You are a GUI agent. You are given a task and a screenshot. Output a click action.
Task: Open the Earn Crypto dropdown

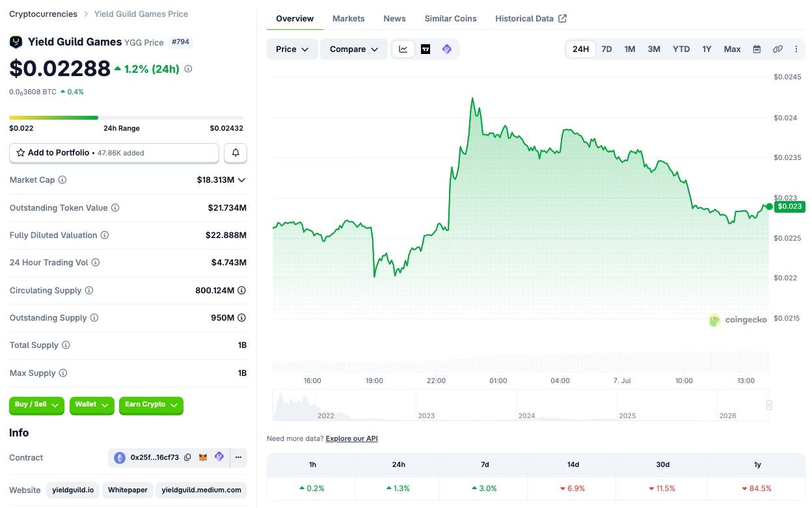[151, 405]
